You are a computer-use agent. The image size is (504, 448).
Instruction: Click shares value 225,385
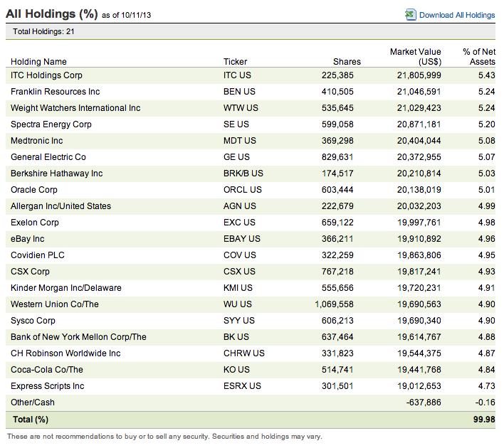pyautogui.click(x=337, y=75)
